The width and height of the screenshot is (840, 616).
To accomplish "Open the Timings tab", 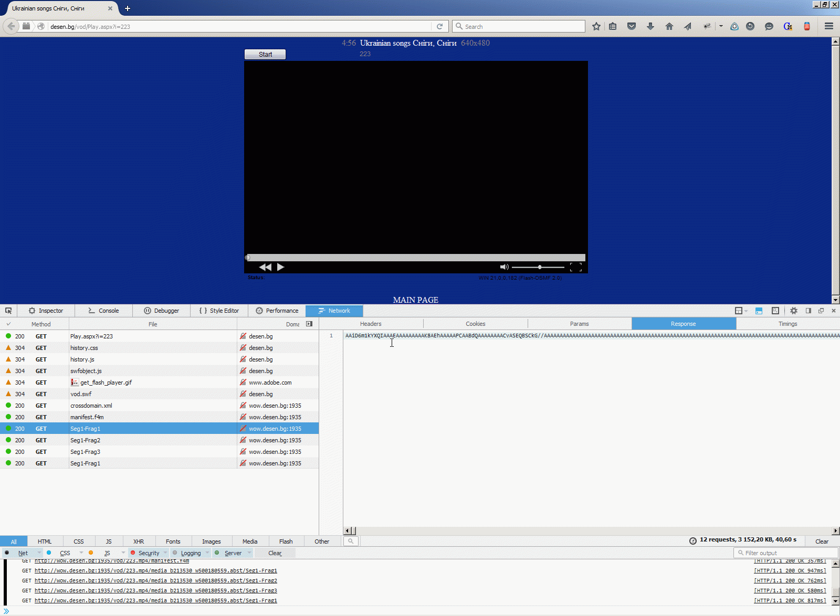I will pos(787,324).
